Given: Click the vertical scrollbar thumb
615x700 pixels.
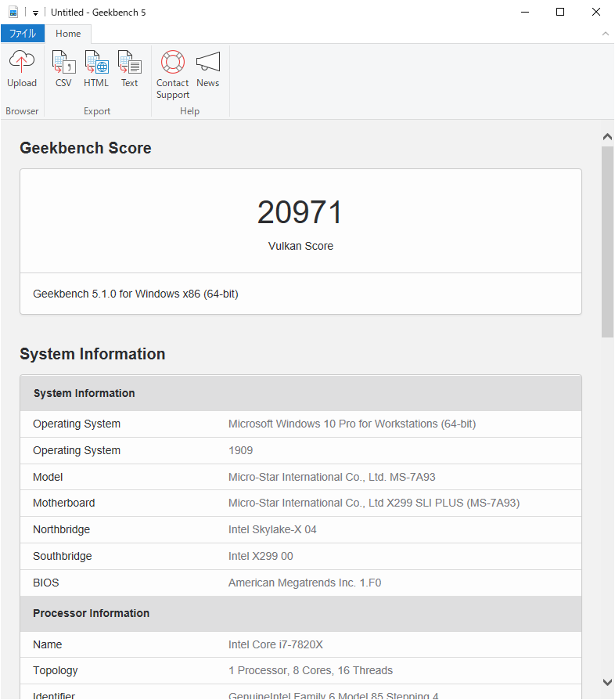Looking at the screenshot, I should click(607, 241).
